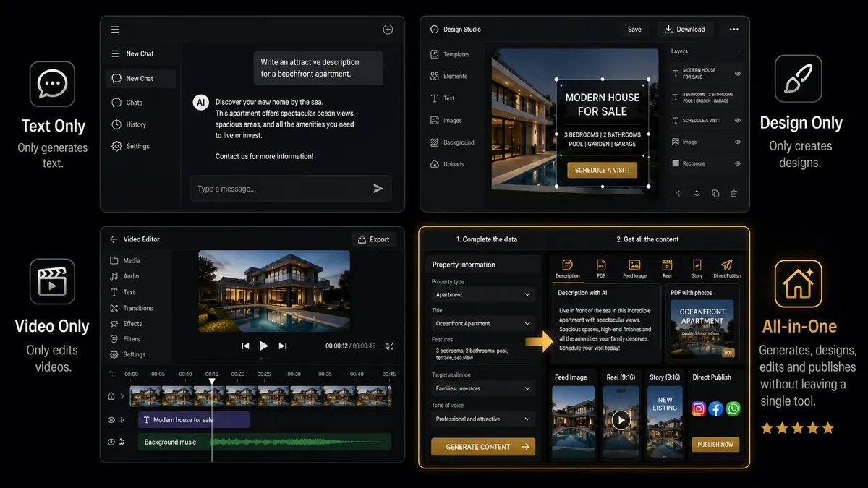
Task: Open the Templates panel in Design Studio
Action: 450,54
